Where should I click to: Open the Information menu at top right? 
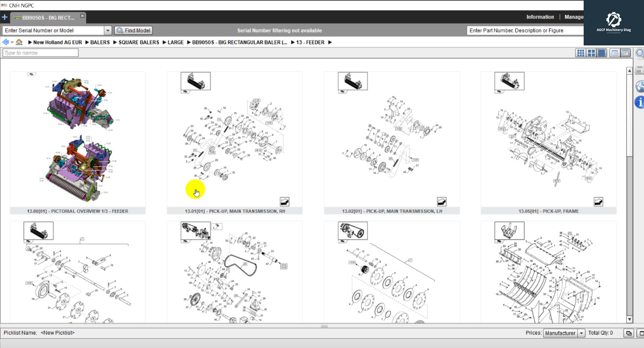(540, 17)
